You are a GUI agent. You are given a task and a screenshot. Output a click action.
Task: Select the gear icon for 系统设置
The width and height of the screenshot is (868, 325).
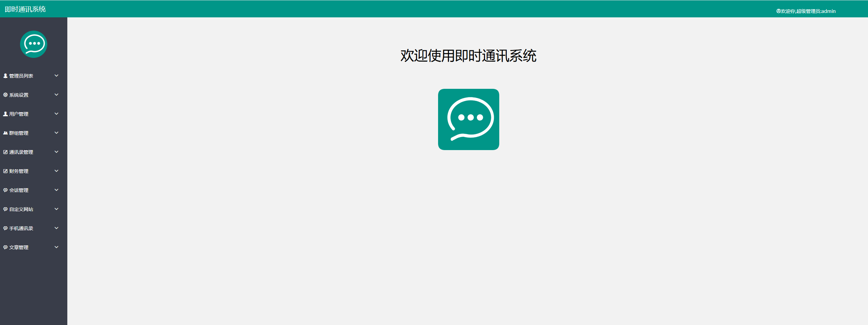coord(5,95)
